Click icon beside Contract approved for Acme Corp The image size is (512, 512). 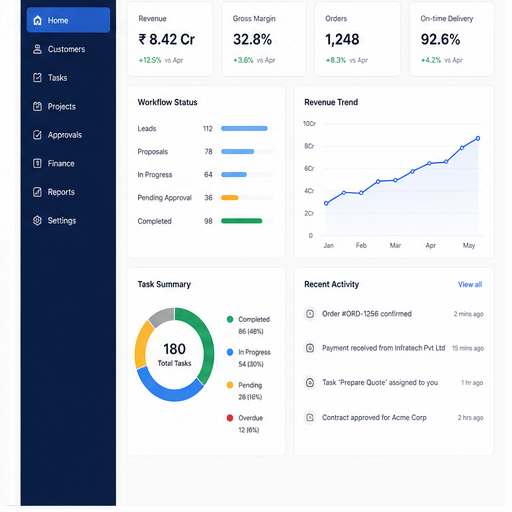pyautogui.click(x=310, y=417)
